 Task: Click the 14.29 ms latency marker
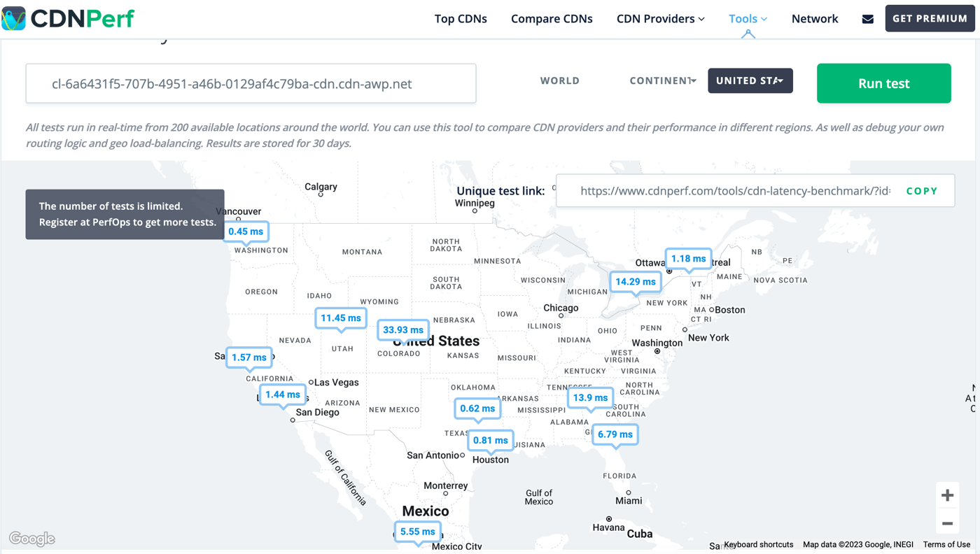(636, 282)
